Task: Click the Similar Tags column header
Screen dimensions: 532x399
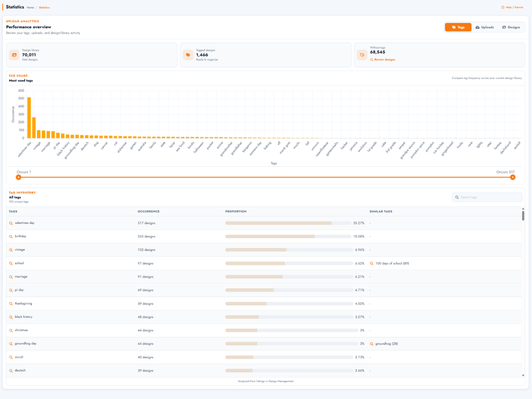Action: click(x=381, y=211)
